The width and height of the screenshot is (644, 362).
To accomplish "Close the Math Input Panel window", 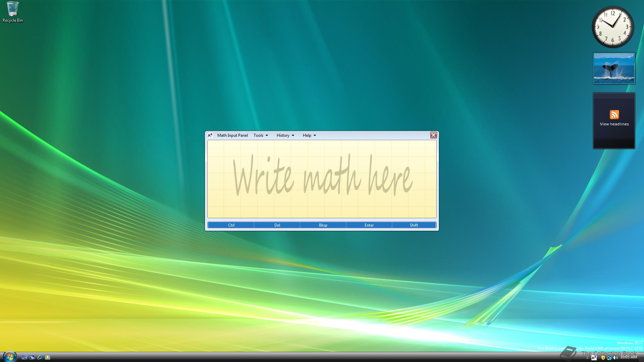I will (x=433, y=135).
